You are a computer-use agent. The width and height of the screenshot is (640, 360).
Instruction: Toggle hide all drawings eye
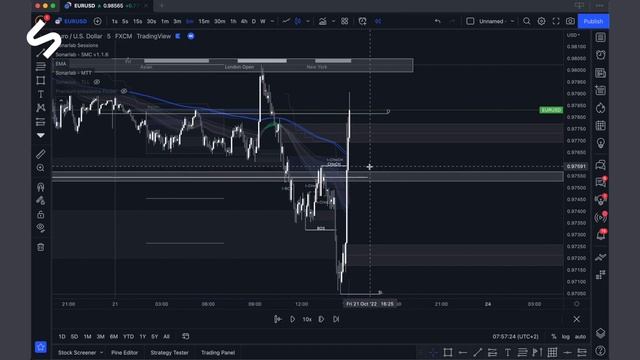(40, 228)
